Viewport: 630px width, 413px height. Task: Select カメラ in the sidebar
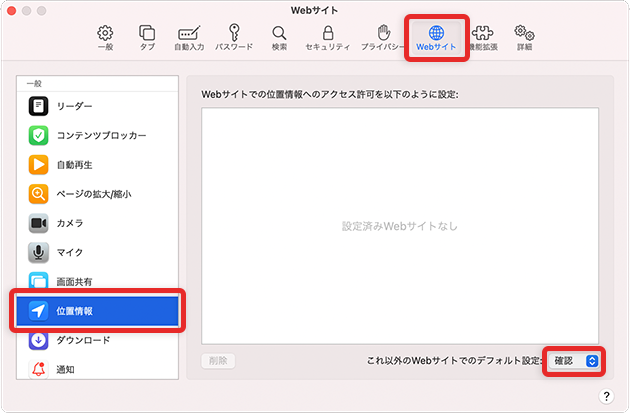point(97,223)
